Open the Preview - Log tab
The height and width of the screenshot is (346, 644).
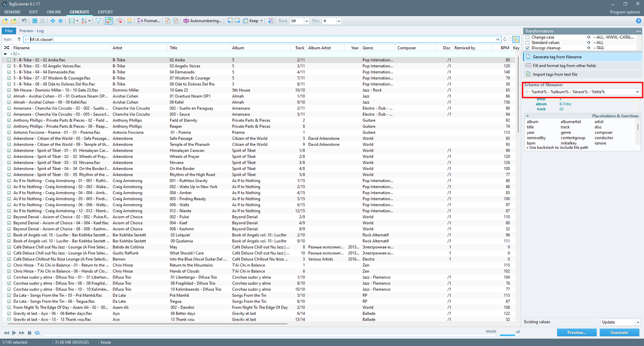pos(31,31)
